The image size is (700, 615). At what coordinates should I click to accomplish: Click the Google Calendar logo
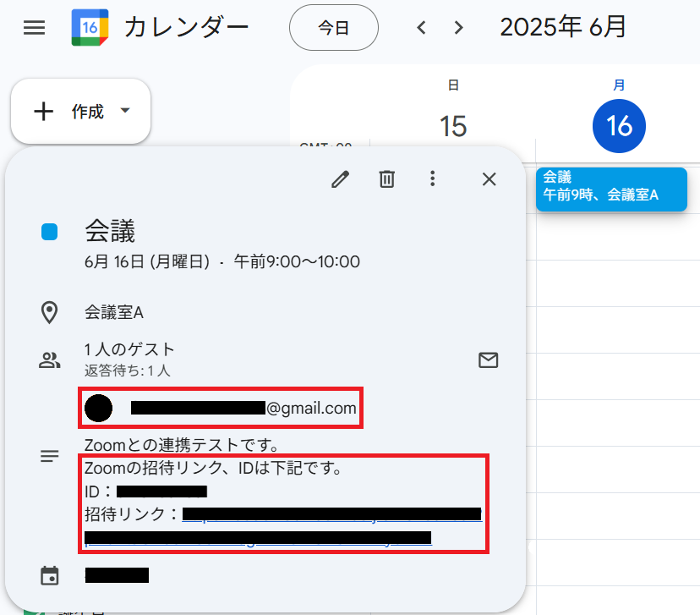pyautogui.click(x=90, y=28)
